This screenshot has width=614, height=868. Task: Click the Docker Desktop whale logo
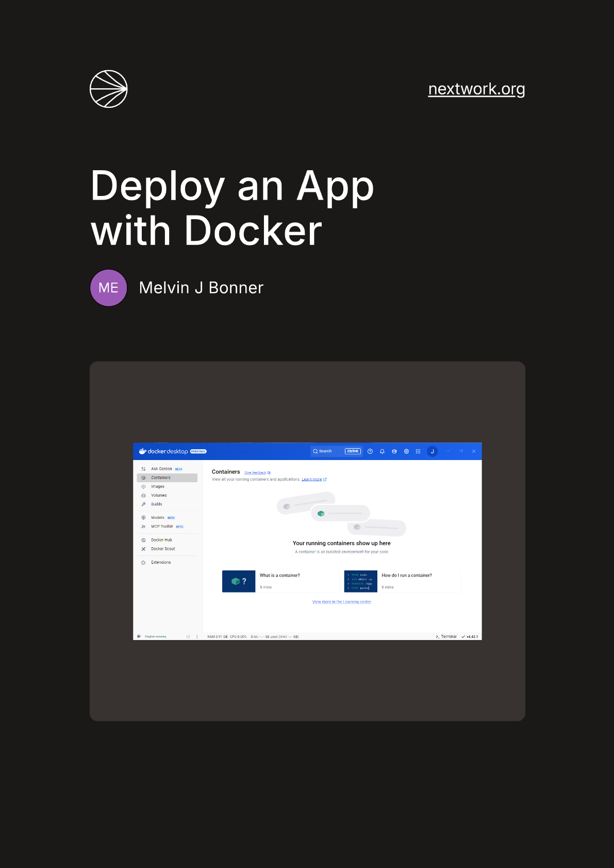tap(143, 451)
